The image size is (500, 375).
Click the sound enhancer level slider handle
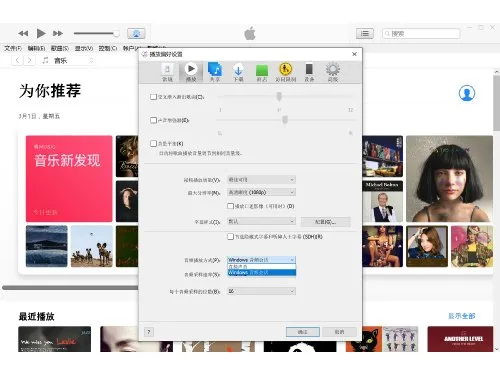pyautogui.click(x=285, y=120)
